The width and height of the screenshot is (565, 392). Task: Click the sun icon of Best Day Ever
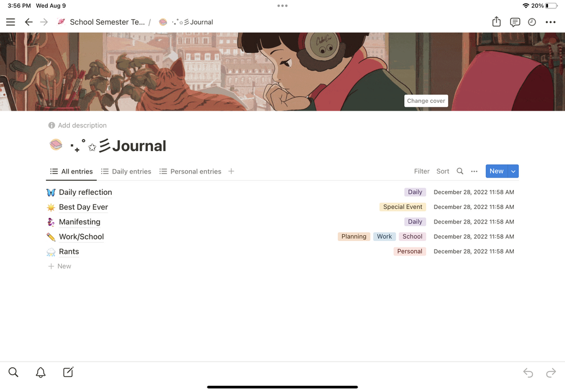51,207
